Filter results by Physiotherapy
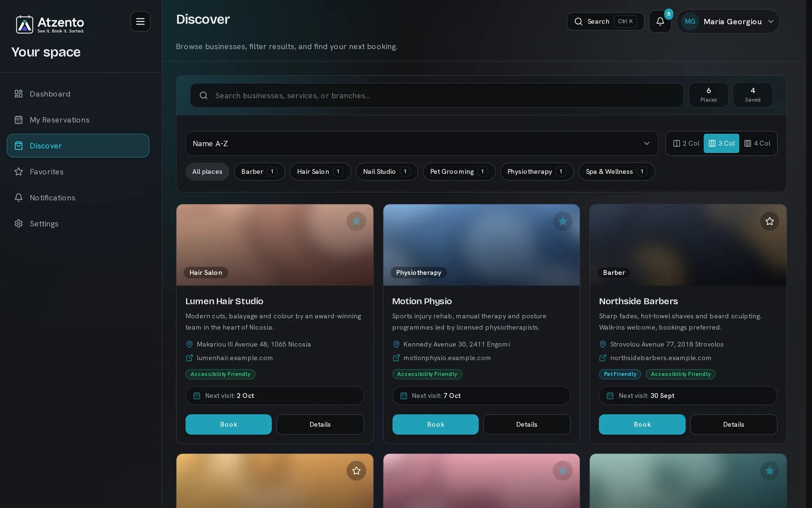The image size is (812, 508). (537, 172)
